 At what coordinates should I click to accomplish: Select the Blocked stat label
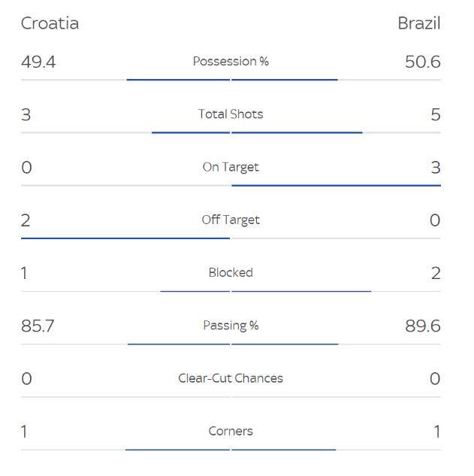coord(231,272)
